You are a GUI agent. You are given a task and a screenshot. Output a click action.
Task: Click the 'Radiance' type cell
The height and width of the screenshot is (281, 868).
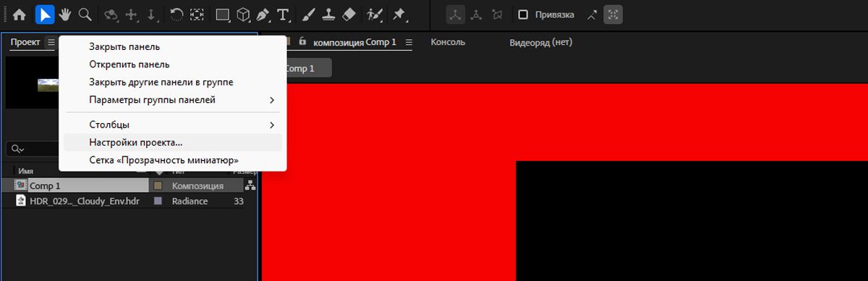(x=190, y=201)
